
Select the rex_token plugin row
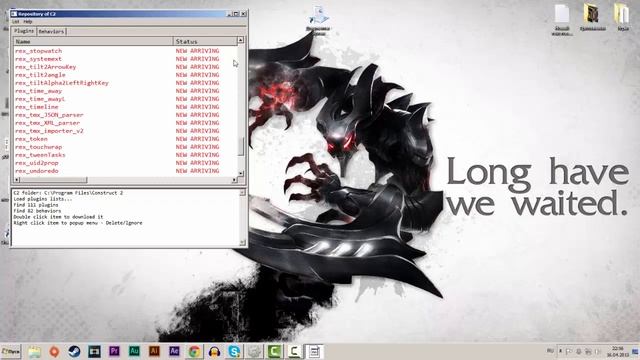(x=125, y=139)
